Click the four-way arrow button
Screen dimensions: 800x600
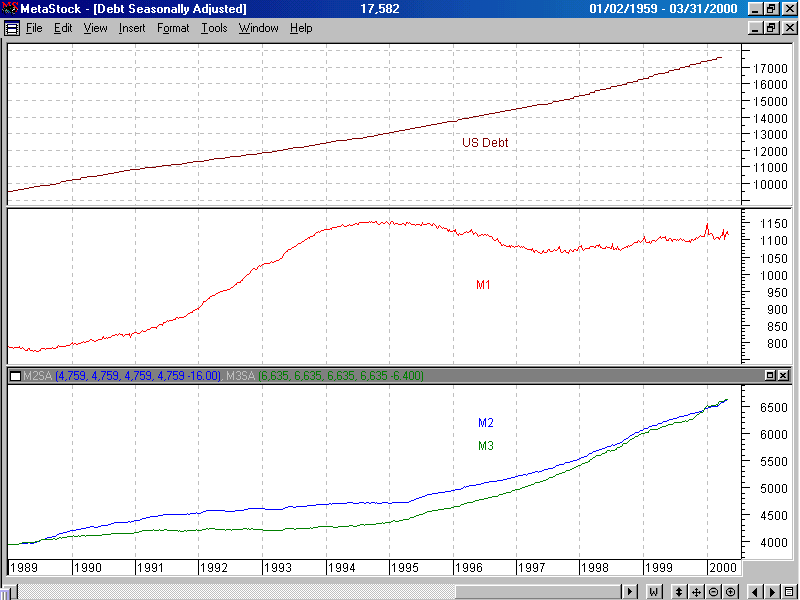pos(696,592)
